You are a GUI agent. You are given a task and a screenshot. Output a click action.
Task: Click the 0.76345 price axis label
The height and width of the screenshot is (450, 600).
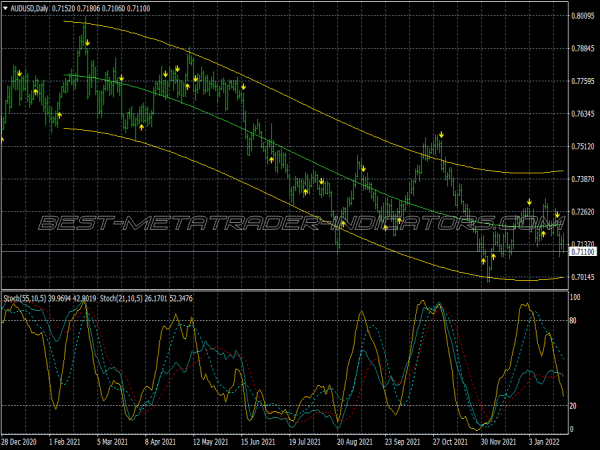coord(583,114)
